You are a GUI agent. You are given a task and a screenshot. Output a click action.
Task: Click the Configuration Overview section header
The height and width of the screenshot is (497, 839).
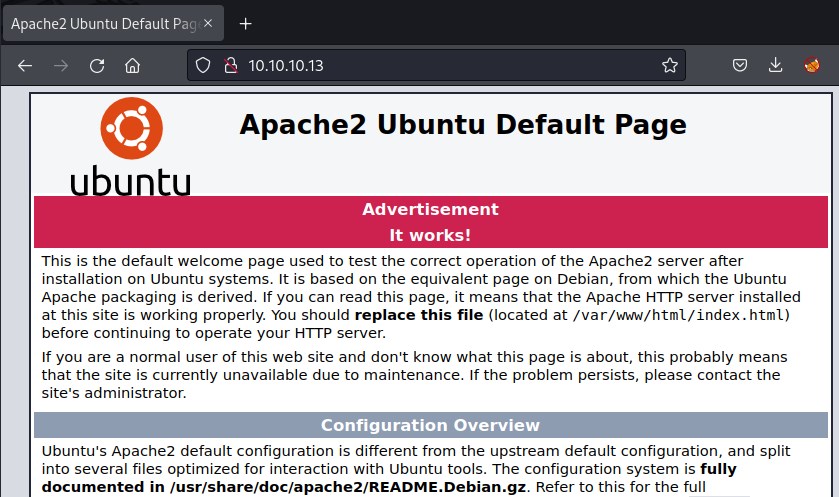pos(430,425)
